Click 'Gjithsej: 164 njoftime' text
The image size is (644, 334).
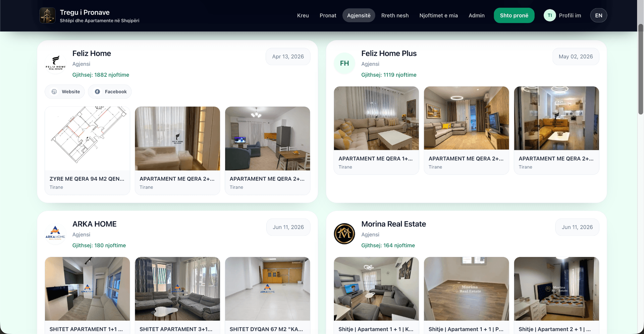click(388, 245)
